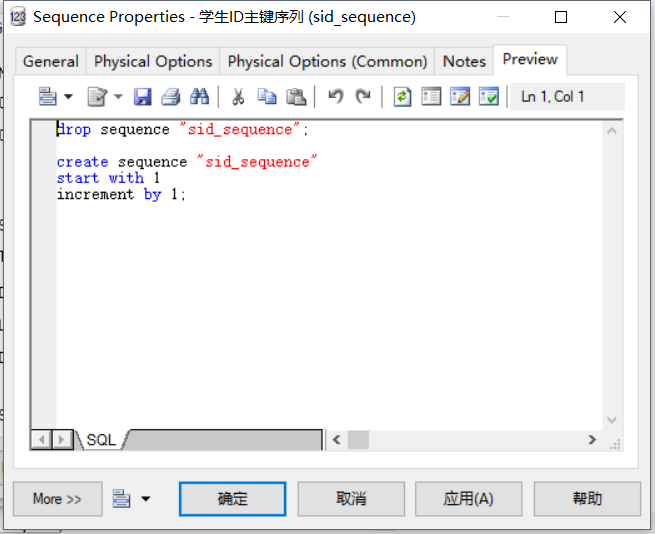
Task: Expand the Edit With dropdown arrow
Action: (119, 97)
